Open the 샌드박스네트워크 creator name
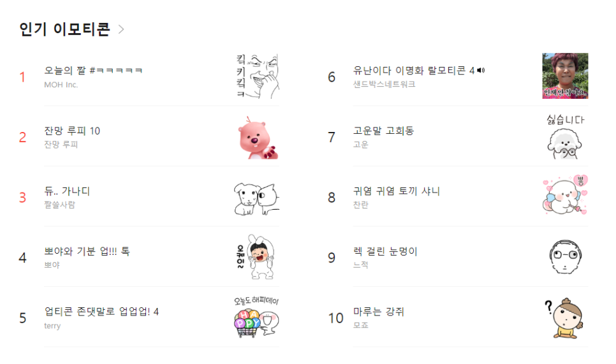 [384, 84]
